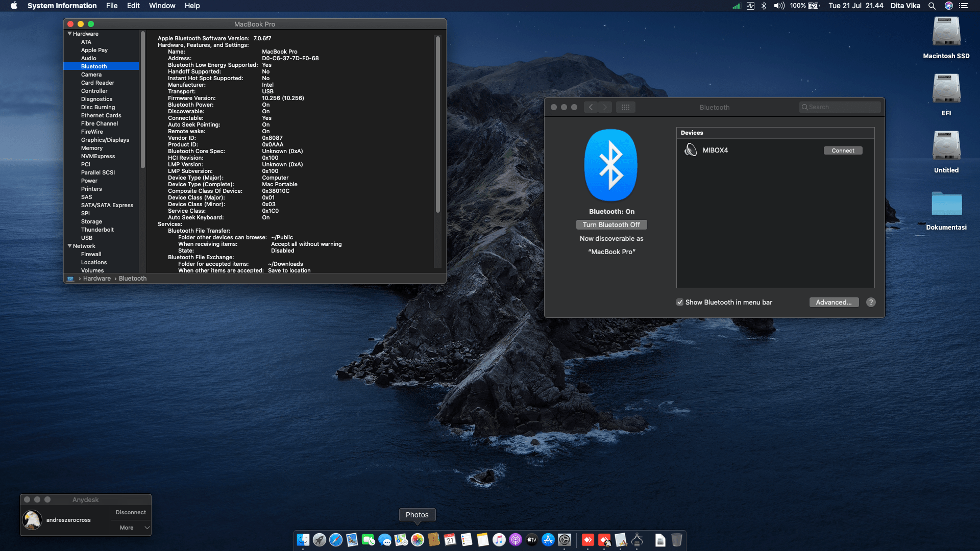Open Maps from the Dock
This screenshot has height=551, width=980.
point(401,540)
